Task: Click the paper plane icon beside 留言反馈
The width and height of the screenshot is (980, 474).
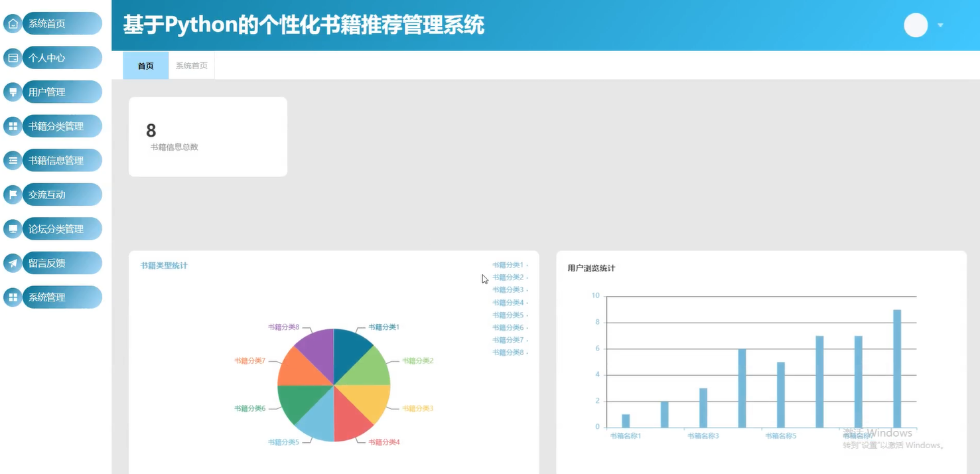Action: click(x=13, y=263)
